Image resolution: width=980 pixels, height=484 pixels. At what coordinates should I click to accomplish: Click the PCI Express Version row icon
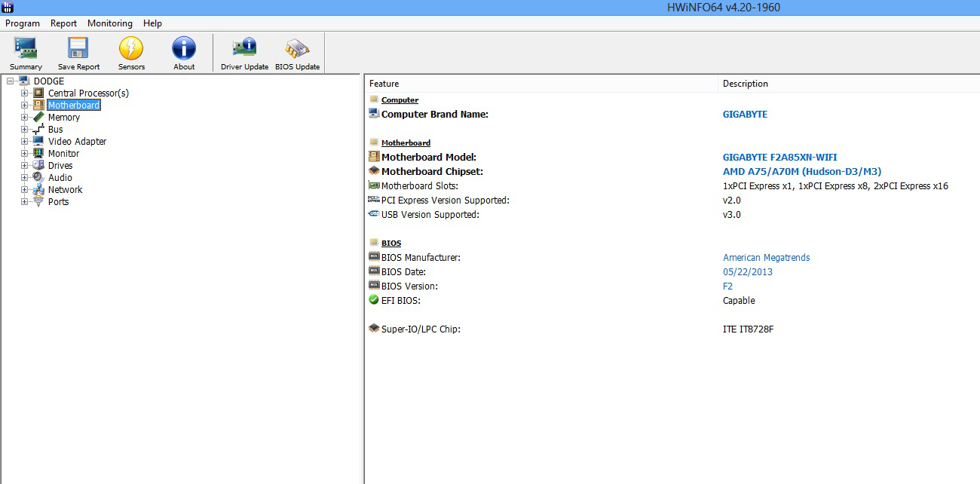click(x=374, y=200)
